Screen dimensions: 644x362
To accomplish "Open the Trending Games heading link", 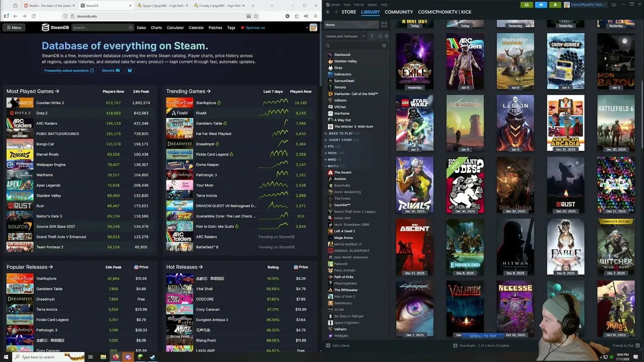I will point(188,92).
